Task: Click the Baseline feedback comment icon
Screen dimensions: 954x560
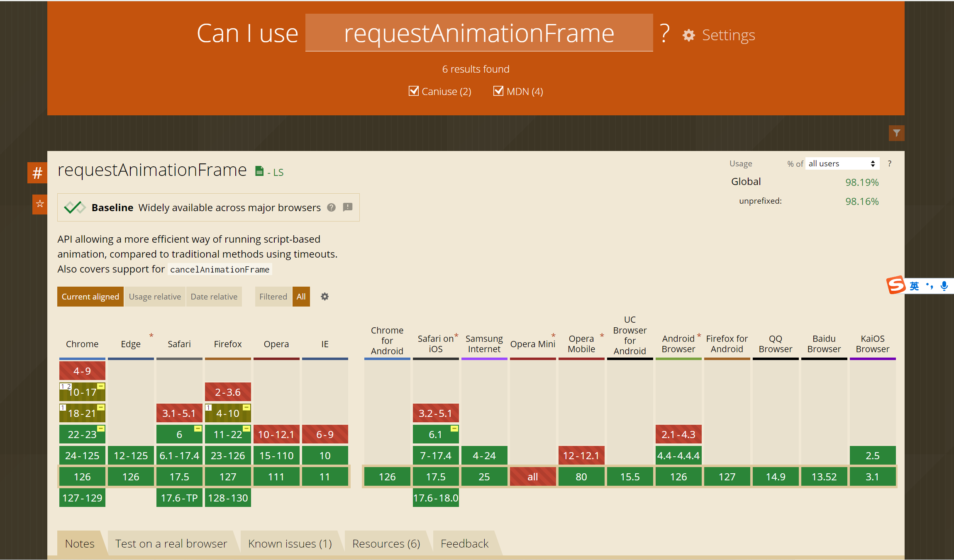Action: click(x=348, y=207)
